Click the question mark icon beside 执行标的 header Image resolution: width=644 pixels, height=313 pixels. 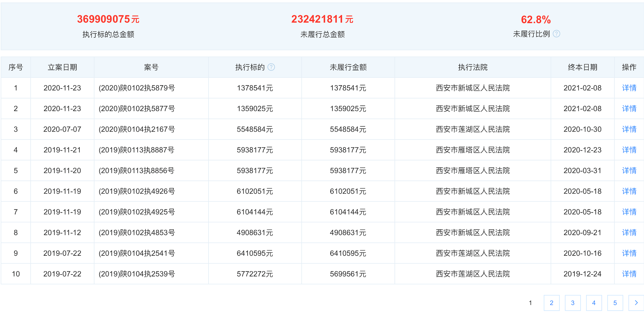[x=271, y=67]
